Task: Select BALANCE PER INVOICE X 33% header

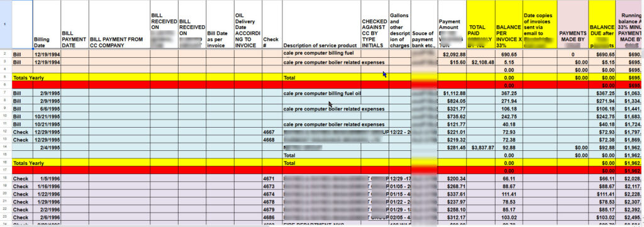Action: pyautogui.click(x=509, y=25)
